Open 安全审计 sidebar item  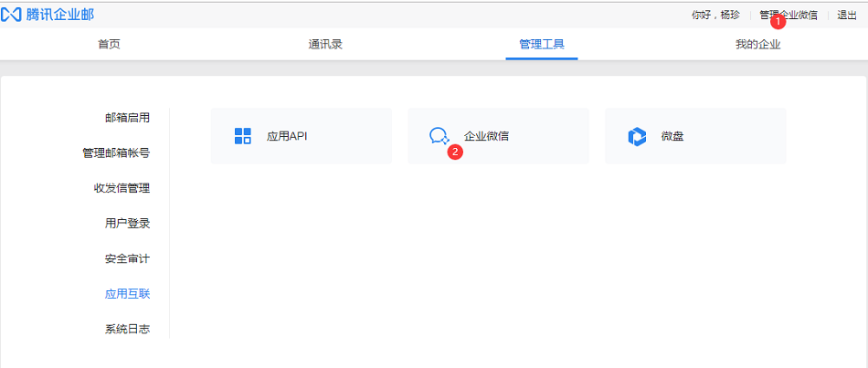click(127, 258)
